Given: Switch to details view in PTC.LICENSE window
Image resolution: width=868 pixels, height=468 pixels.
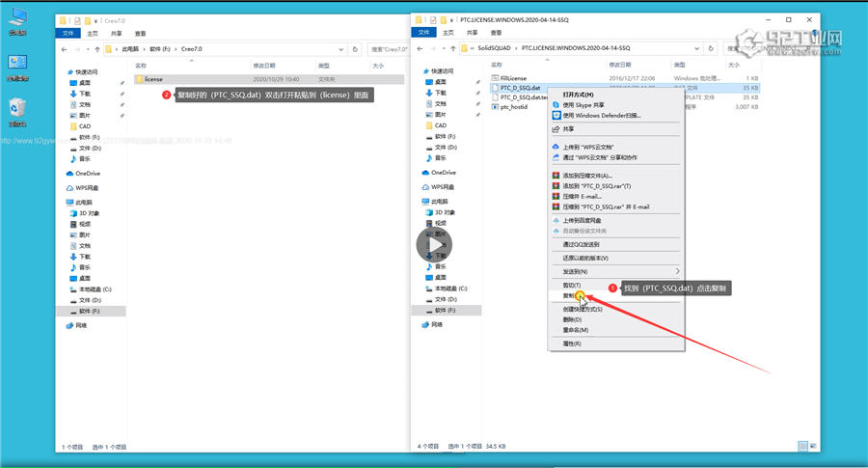Looking at the screenshot, I should (802, 446).
